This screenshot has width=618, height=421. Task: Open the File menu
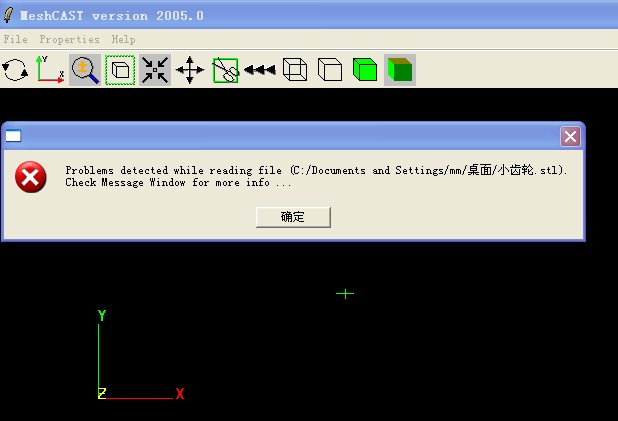pyautogui.click(x=15, y=39)
